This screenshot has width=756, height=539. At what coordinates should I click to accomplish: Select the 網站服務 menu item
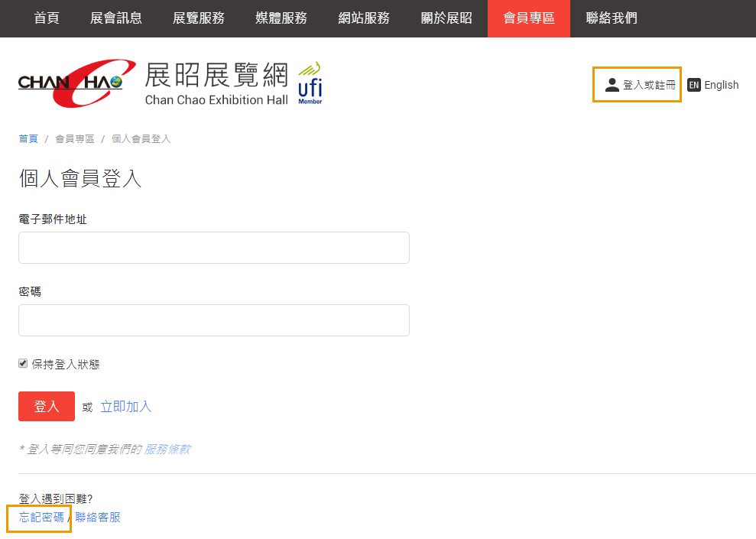click(364, 18)
